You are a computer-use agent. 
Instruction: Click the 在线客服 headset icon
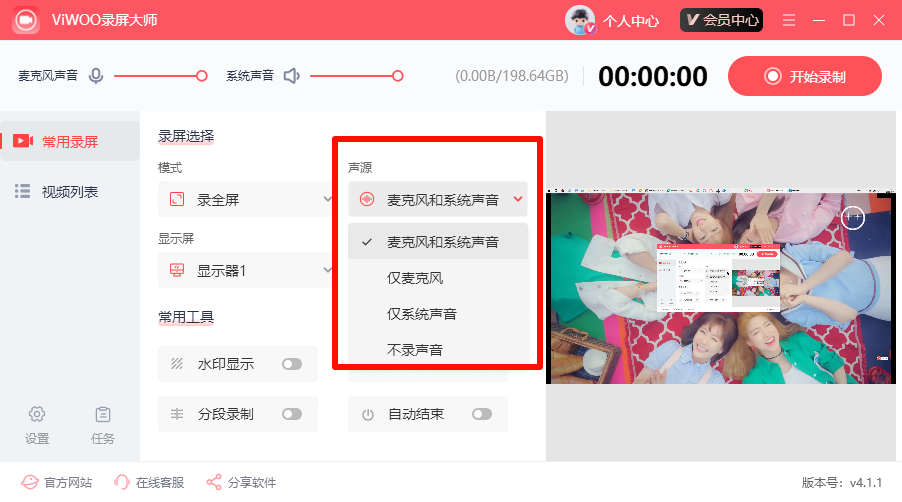pyautogui.click(x=121, y=482)
